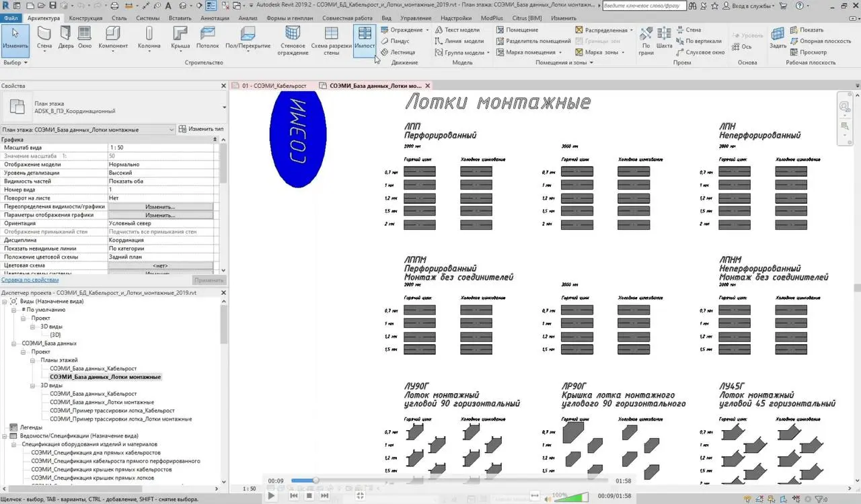
Task: Open the Группа модели dropdown
Action: tap(488, 52)
